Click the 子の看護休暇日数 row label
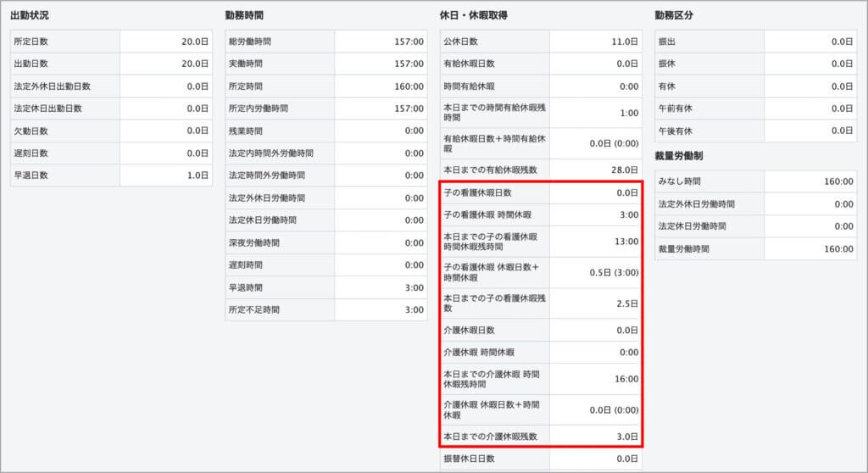Image resolution: width=868 pixels, height=473 pixels. [478, 193]
